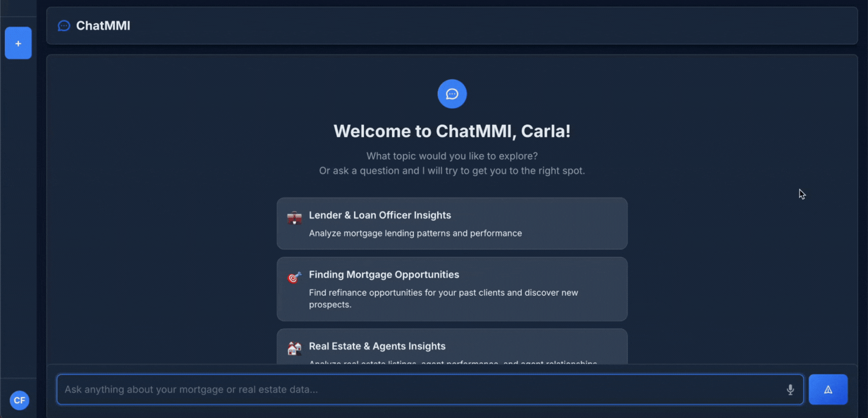Image resolution: width=868 pixels, height=418 pixels.
Task: Activate the microphone voice input icon
Action: (790, 390)
